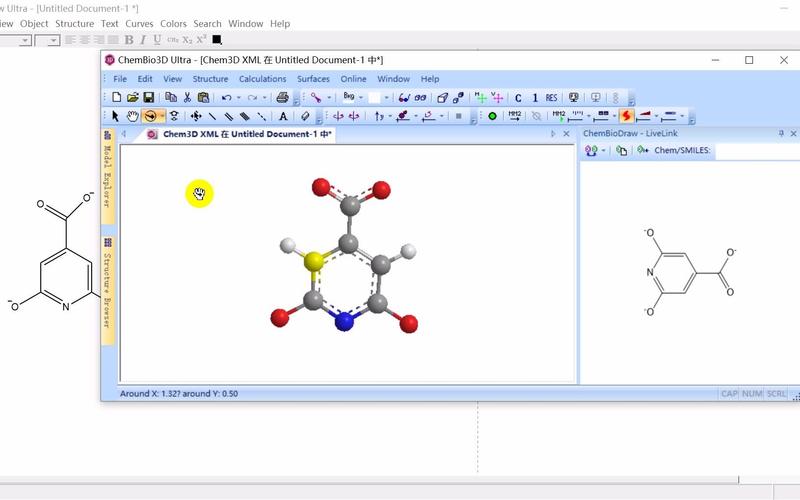Cut selection with the scissors icon
This screenshot has height=500, width=800.
[x=187, y=97]
